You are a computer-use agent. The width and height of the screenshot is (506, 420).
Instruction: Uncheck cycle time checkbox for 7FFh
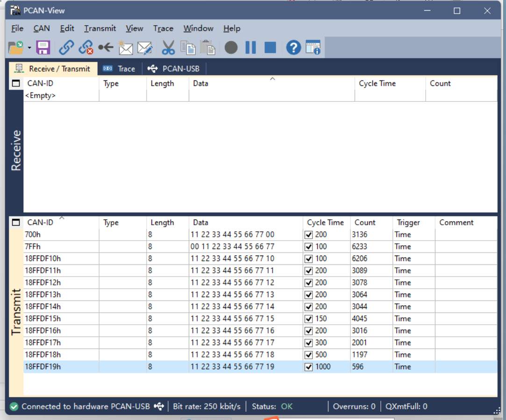pyautogui.click(x=308, y=247)
